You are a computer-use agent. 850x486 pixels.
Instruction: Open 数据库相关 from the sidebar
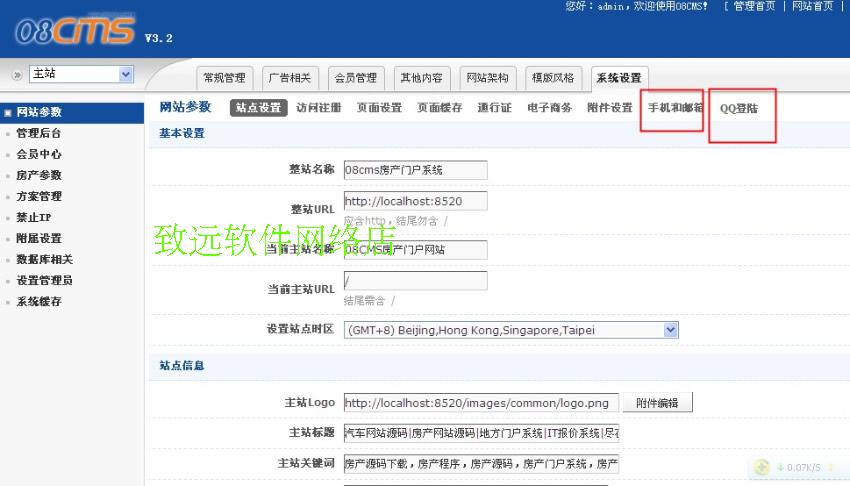44,259
